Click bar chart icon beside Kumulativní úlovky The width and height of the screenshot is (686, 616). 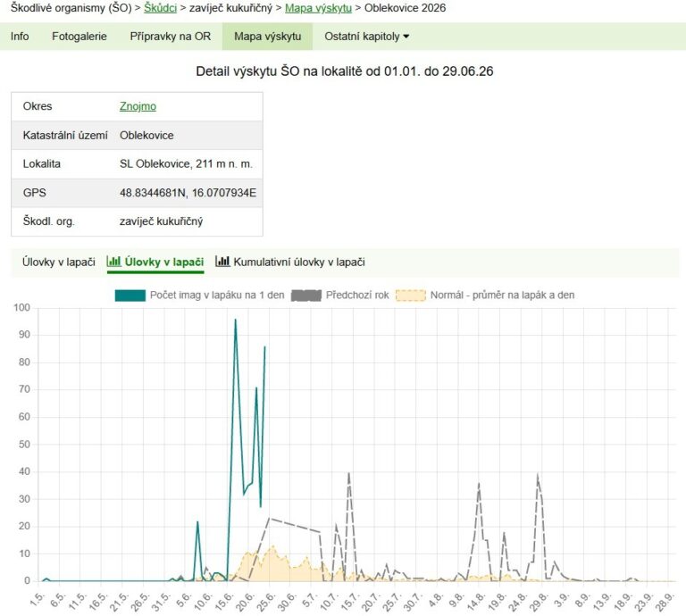[222, 262]
